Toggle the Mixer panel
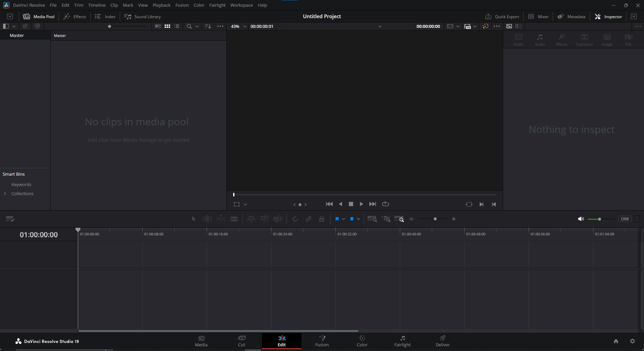 point(538,16)
